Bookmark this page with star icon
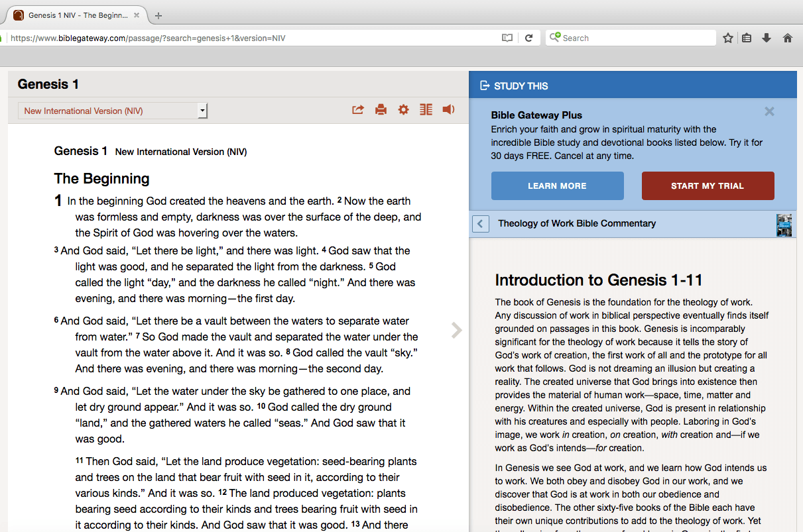 coord(728,38)
